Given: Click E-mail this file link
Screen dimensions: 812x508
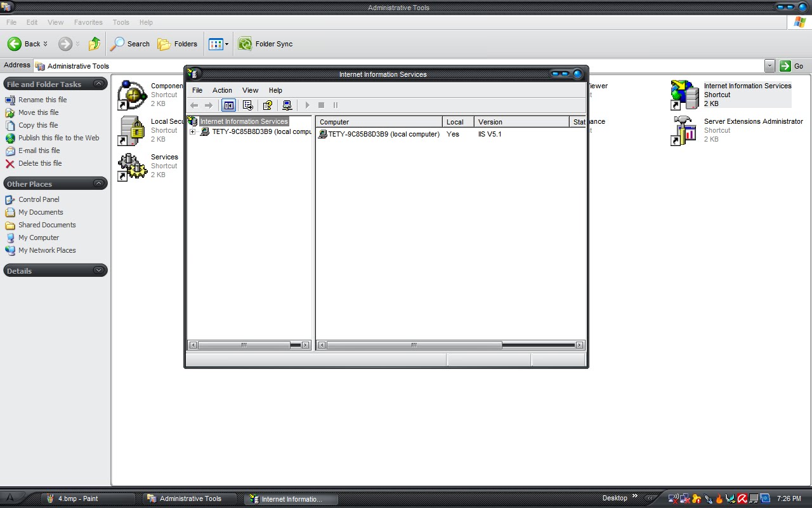Looking at the screenshot, I should tap(39, 150).
